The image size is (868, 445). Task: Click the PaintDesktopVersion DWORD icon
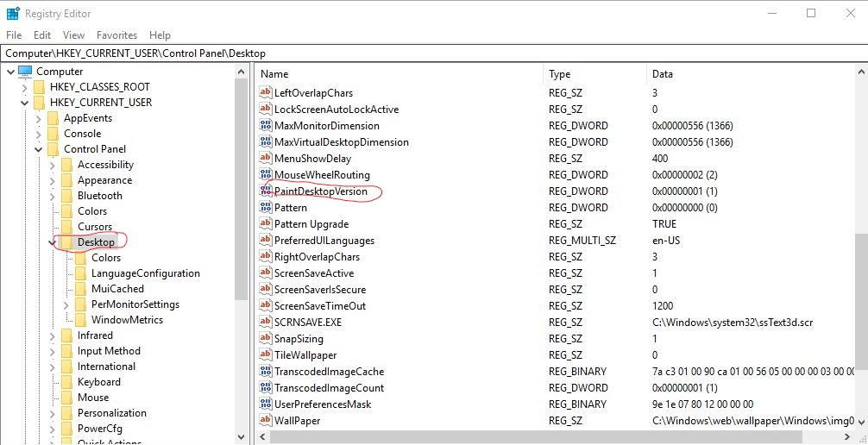point(266,191)
